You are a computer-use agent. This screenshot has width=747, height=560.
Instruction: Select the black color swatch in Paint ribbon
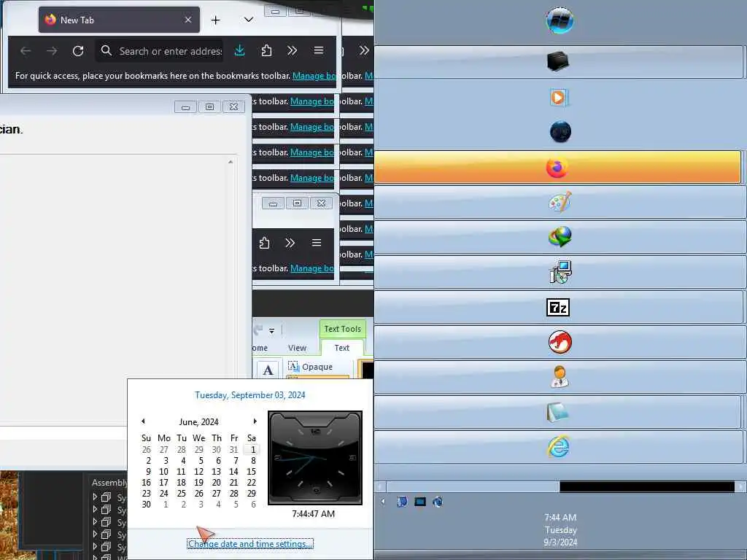(367, 370)
